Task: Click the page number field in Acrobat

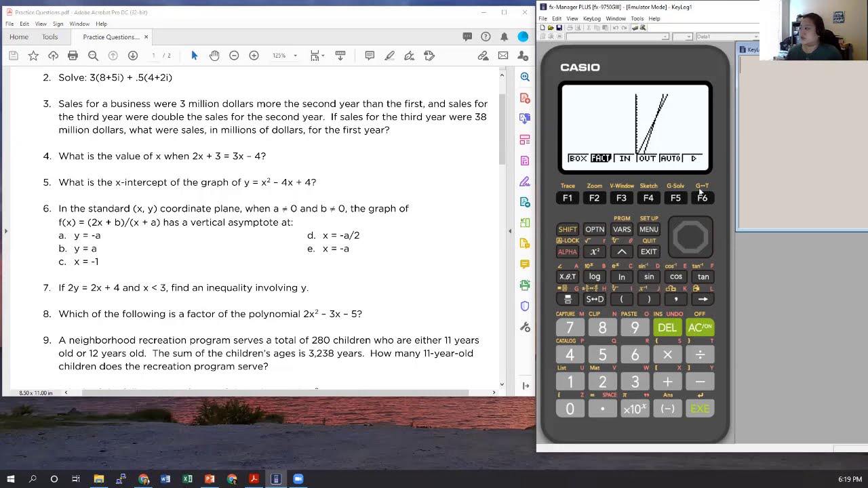Action: 154,56
